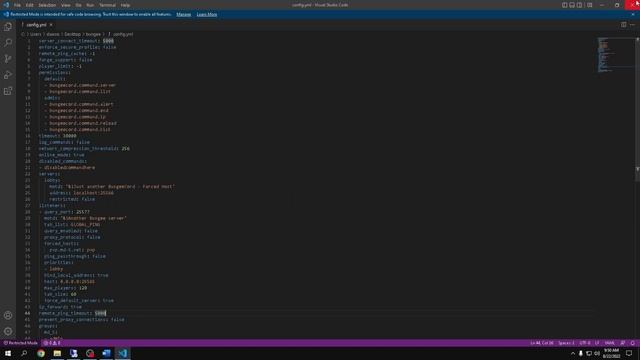Screen dimensions: 640x360
Task: Toggle the secondary side bar layout icon
Action: tap(579, 5)
